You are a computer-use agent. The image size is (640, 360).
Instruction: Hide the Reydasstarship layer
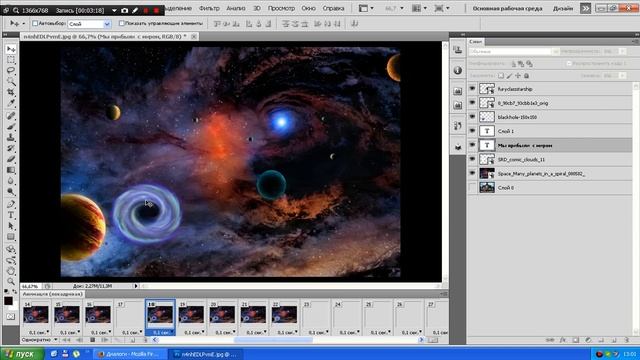472,89
